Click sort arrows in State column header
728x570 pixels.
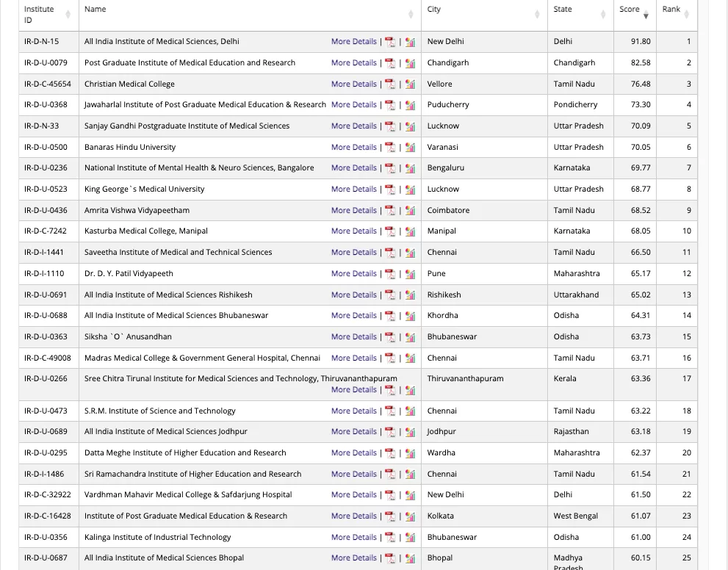[x=603, y=15]
